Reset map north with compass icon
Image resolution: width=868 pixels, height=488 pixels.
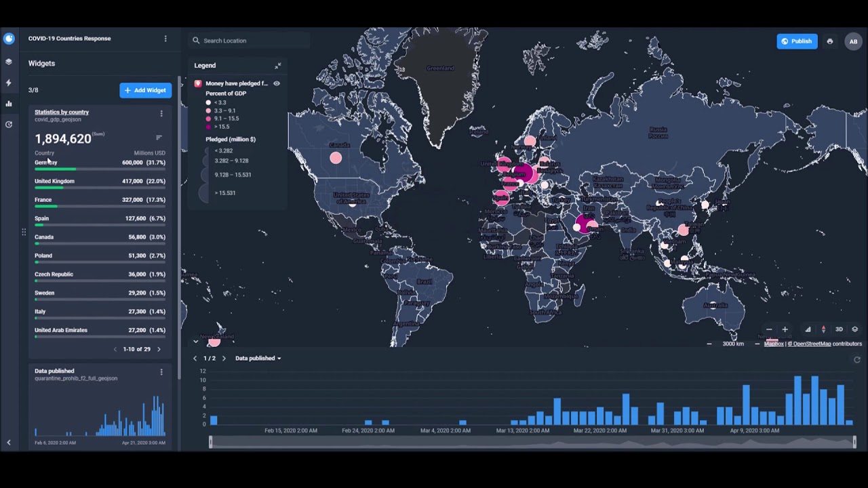pos(823,329)
